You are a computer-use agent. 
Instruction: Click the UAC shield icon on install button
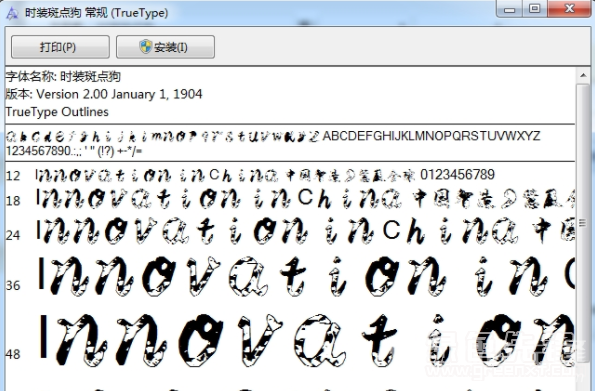point(145,47)
